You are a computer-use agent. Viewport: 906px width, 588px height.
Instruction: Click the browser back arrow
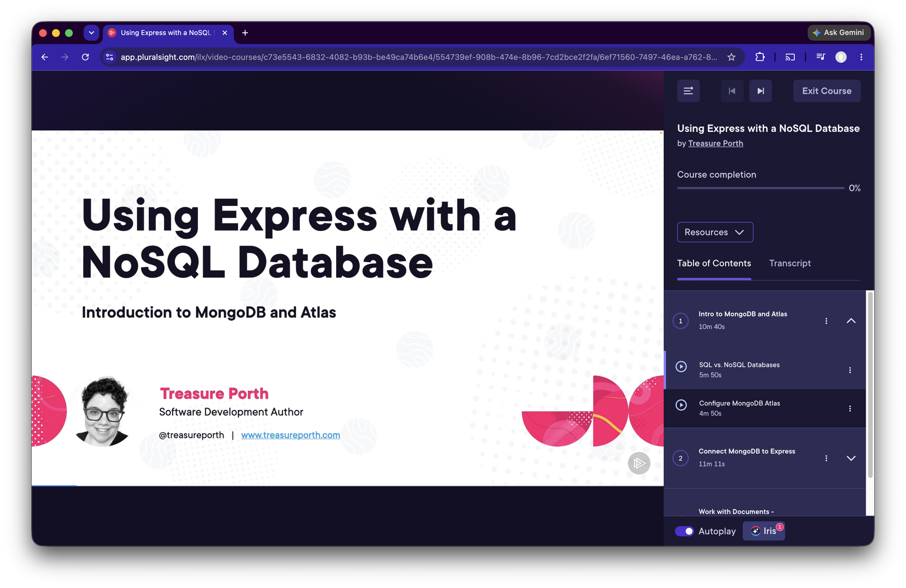(45, 57)
